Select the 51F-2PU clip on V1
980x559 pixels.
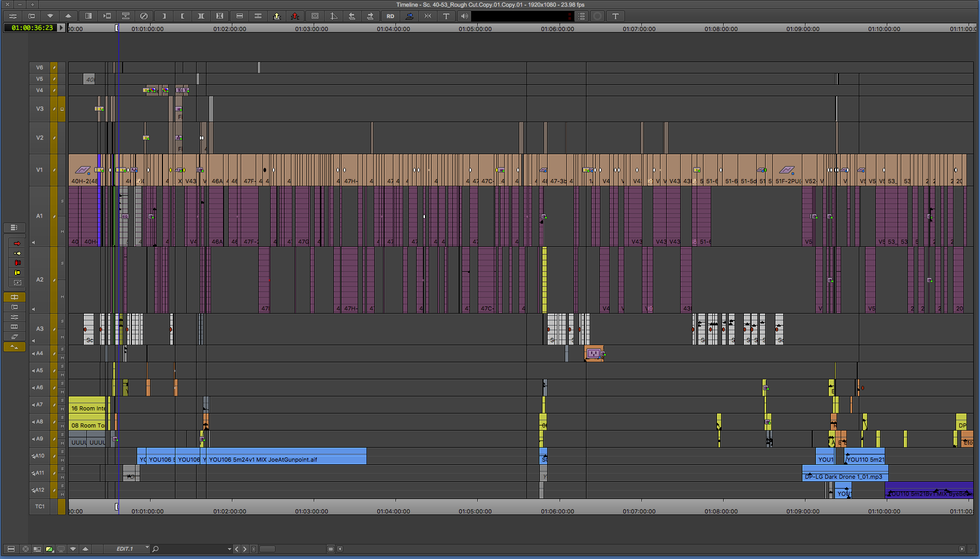click(788, 170)
